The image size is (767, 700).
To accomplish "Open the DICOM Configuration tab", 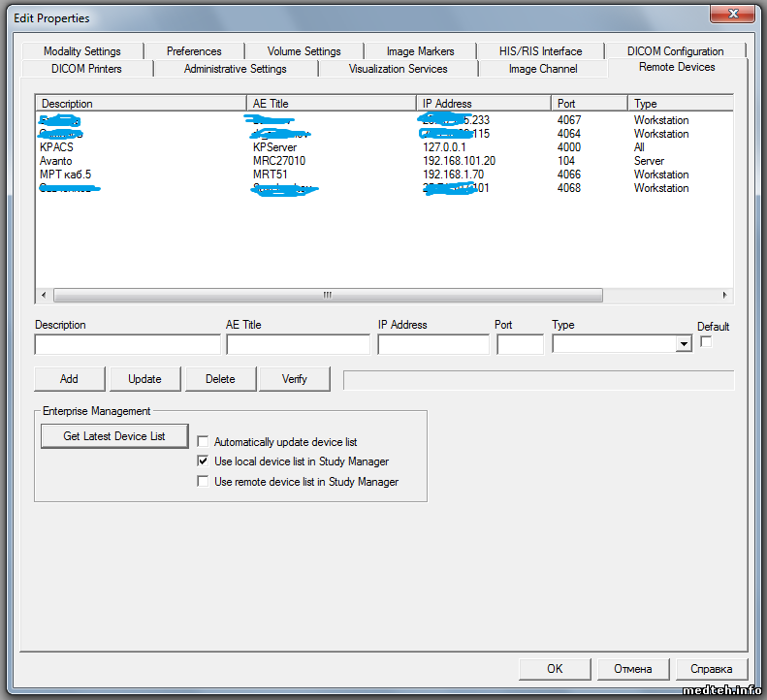I will (675, 51).
